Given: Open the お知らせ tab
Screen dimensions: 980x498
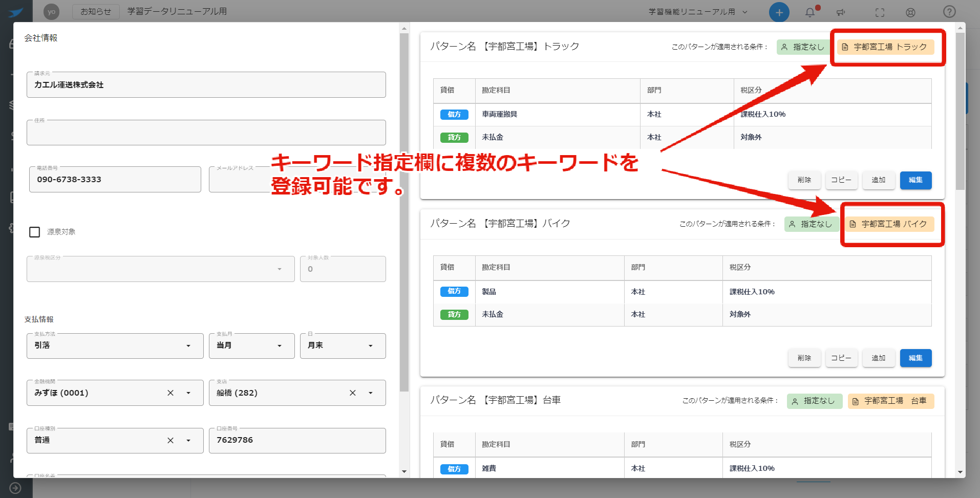Looking at the screenshot, I should [x=96, y=11].
